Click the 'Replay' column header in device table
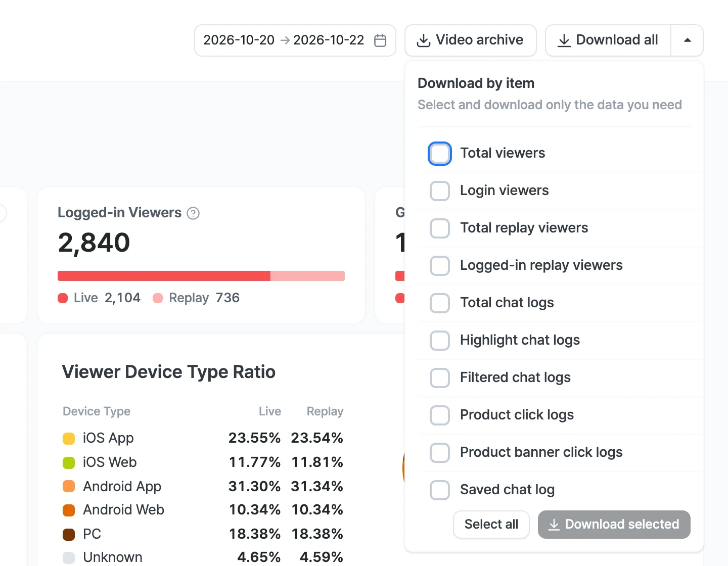The width and height of the screenshot is (728, 566). pos(325,411)
